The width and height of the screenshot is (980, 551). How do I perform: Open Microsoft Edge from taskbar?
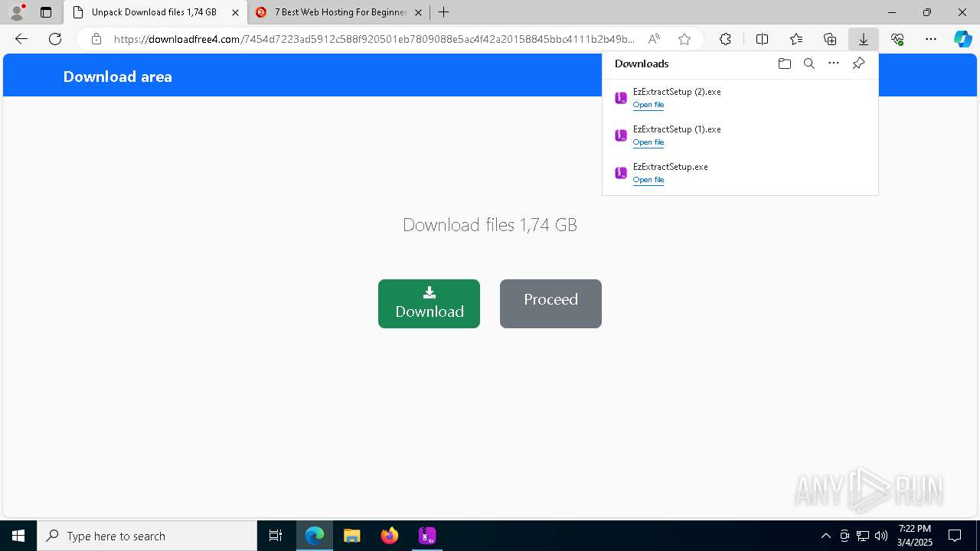click(315, 536)
